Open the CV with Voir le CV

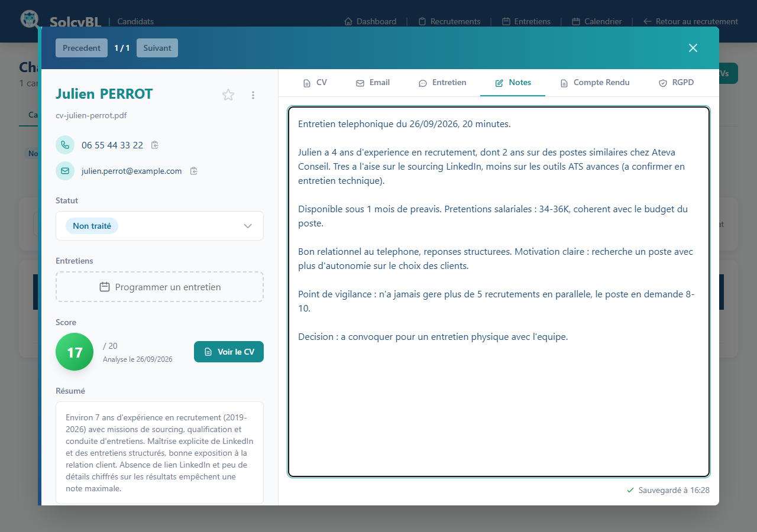point(229,352)
